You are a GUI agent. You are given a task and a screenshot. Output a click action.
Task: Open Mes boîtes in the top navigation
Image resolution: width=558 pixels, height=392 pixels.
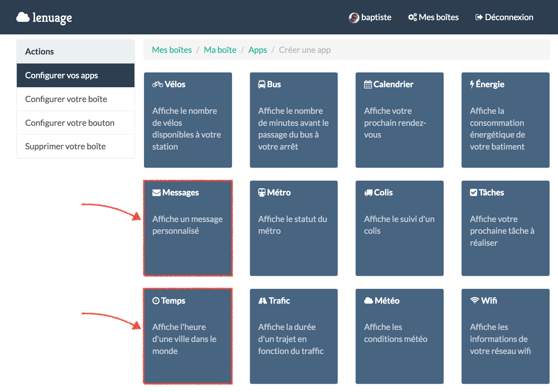tap(433, 17)
